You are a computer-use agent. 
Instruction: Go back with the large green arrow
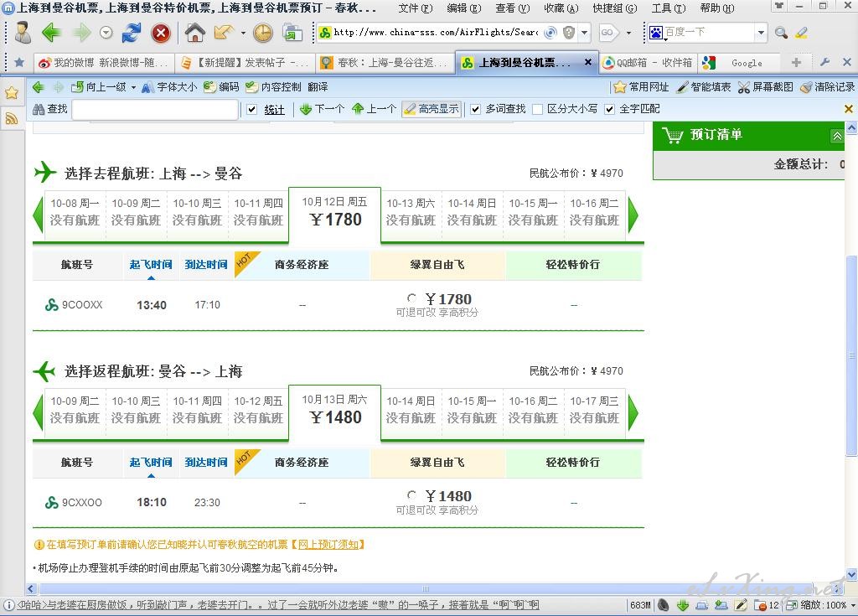[51, 33]
